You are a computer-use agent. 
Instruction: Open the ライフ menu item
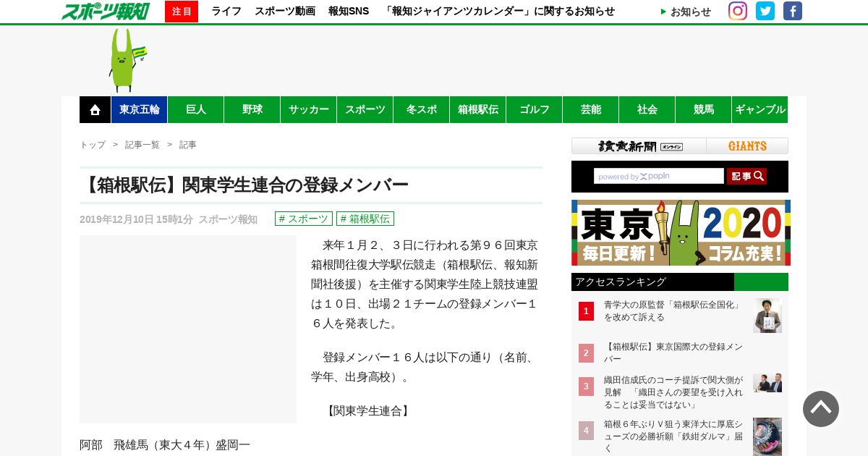pyautogui.click(x=226, y=12)
